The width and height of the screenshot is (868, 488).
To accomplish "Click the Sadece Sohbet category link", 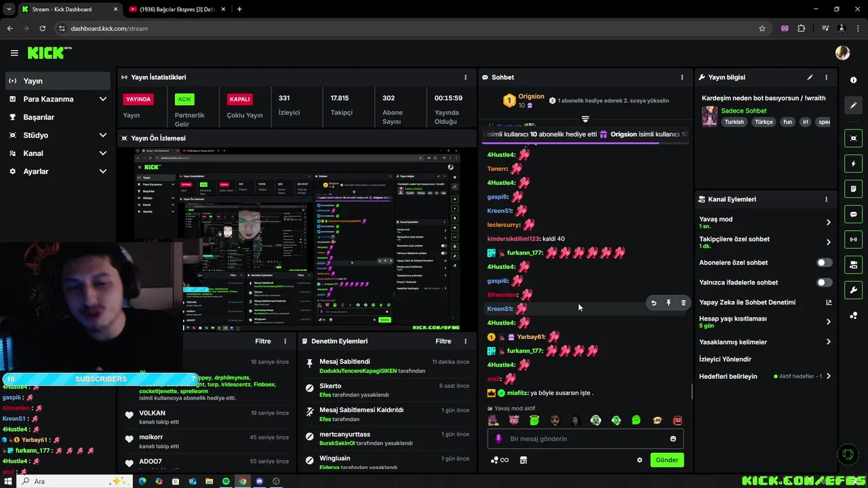I will (x=744, y=110).
